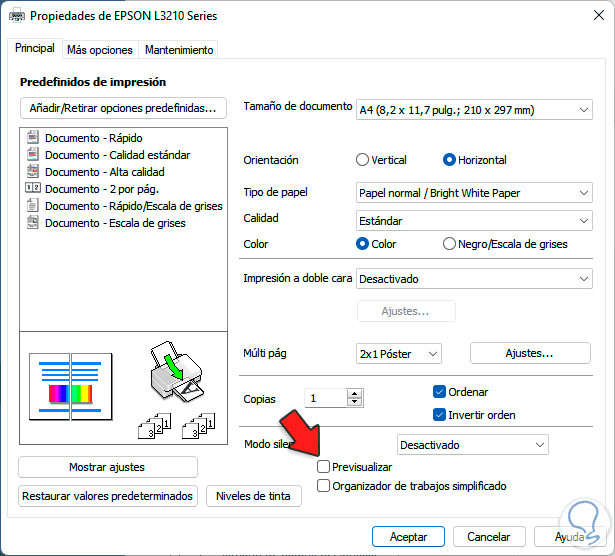
Task: Select the Documento - Rápido preset text
Action: coord(94,138)
